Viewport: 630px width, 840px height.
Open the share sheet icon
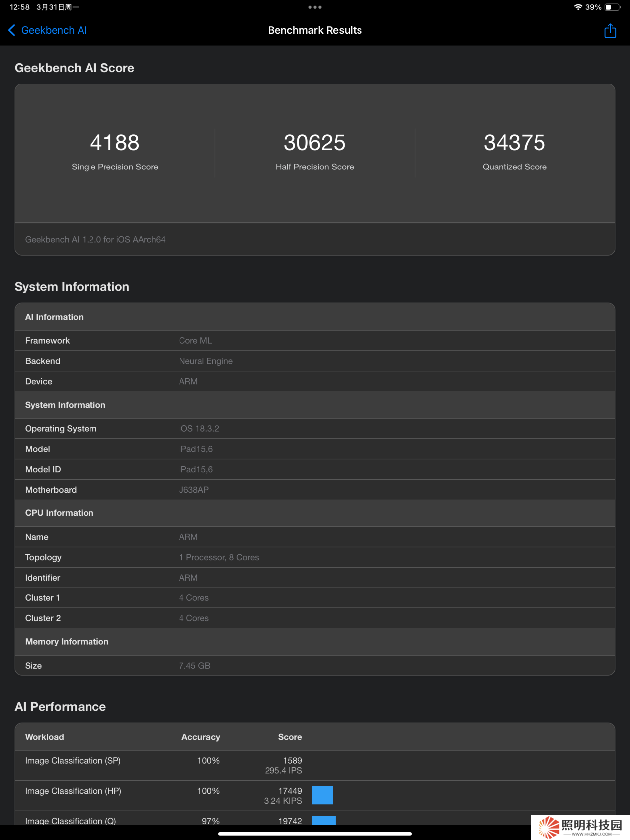point(610,31)
